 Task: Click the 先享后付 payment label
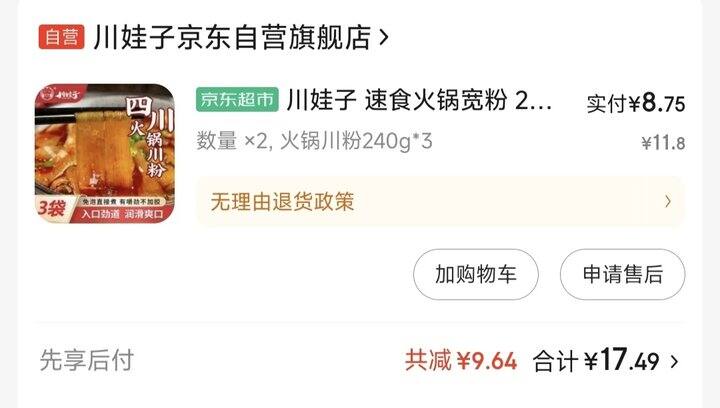coord(87,360)
